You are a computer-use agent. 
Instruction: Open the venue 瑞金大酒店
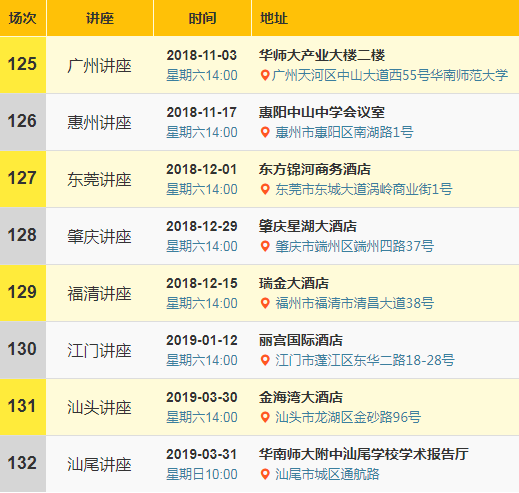coord(294,283)
